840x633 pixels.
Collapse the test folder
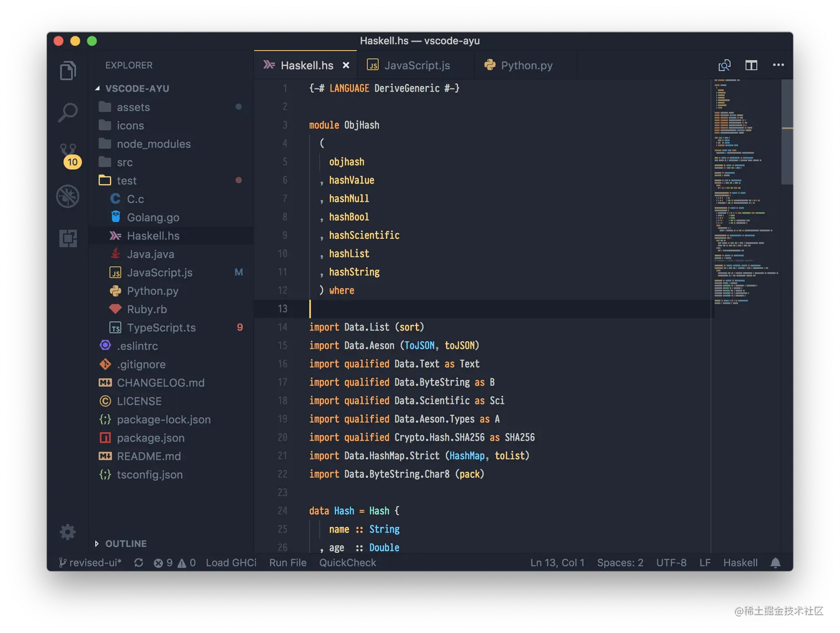tap(171, 180)
